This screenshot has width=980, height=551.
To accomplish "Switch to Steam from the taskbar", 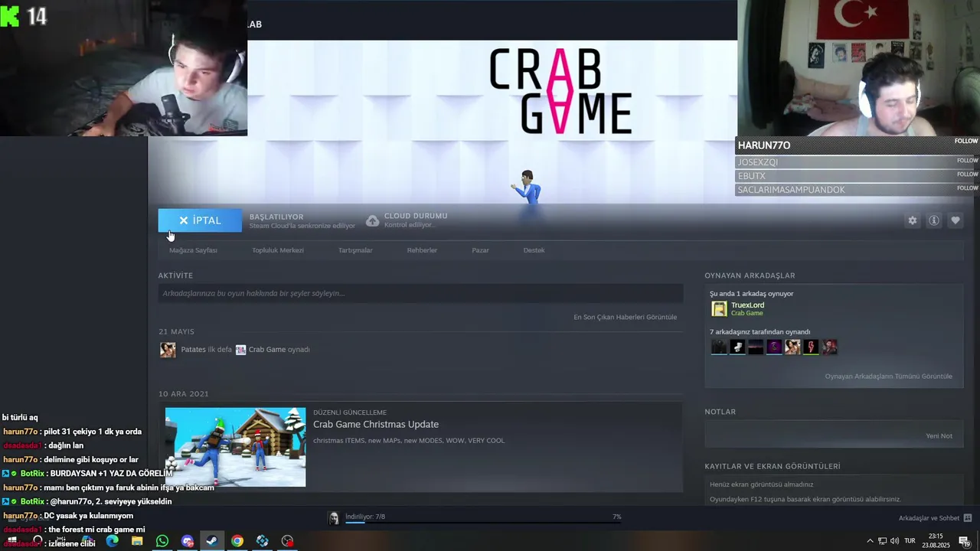I will pyautogui.click(x=212, y=541).
